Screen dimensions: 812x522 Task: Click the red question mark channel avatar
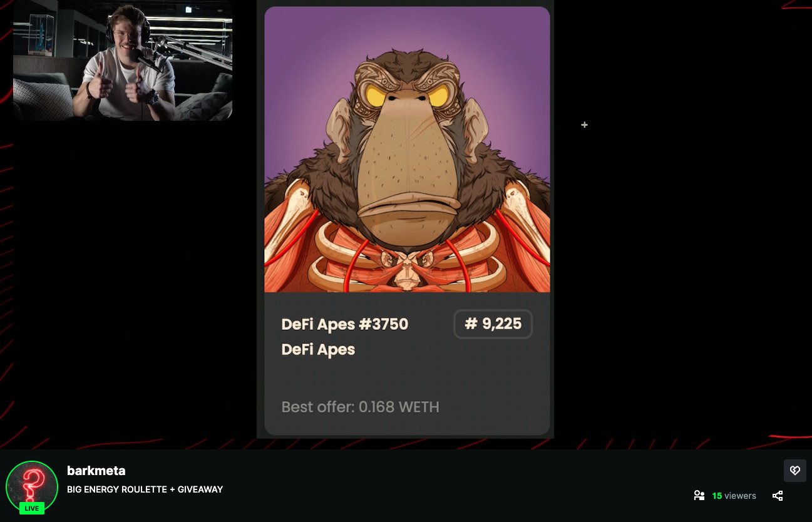[31, 486]
